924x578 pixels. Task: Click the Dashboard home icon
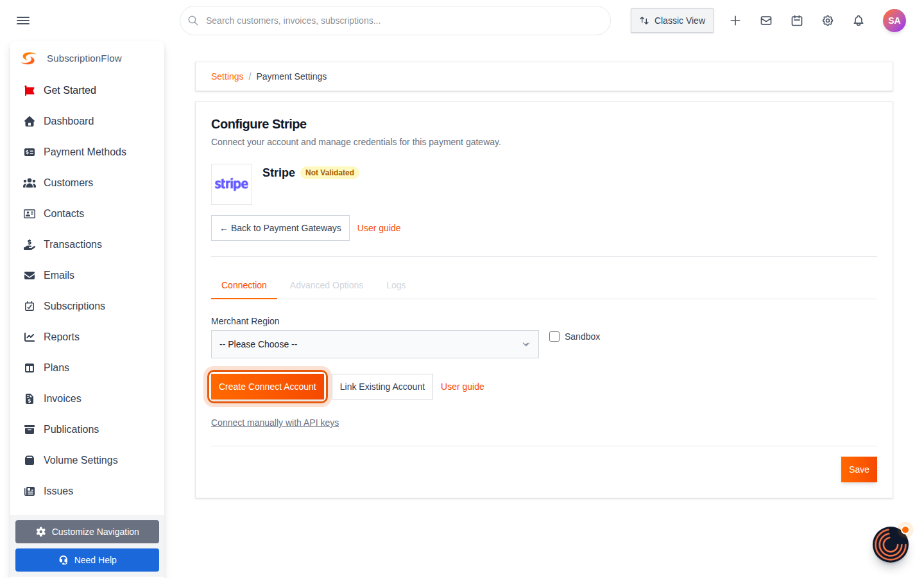point(30,121)
